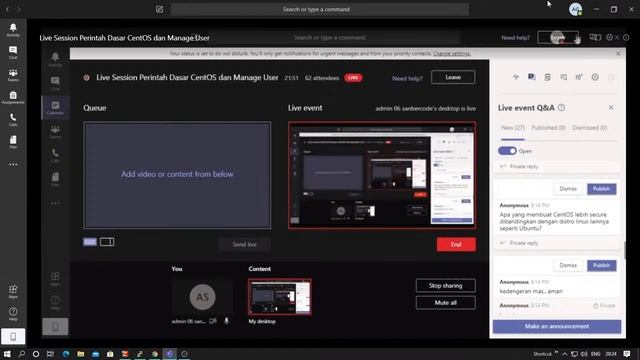Click Stop sharing button
The height and width of the screenshot is (360, 640).
tap(446, 286)
